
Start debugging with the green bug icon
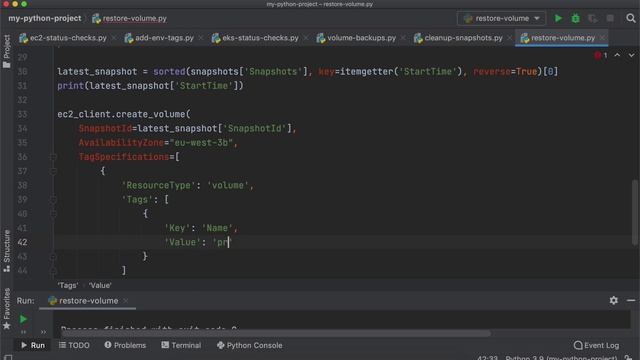coord(576,18)
